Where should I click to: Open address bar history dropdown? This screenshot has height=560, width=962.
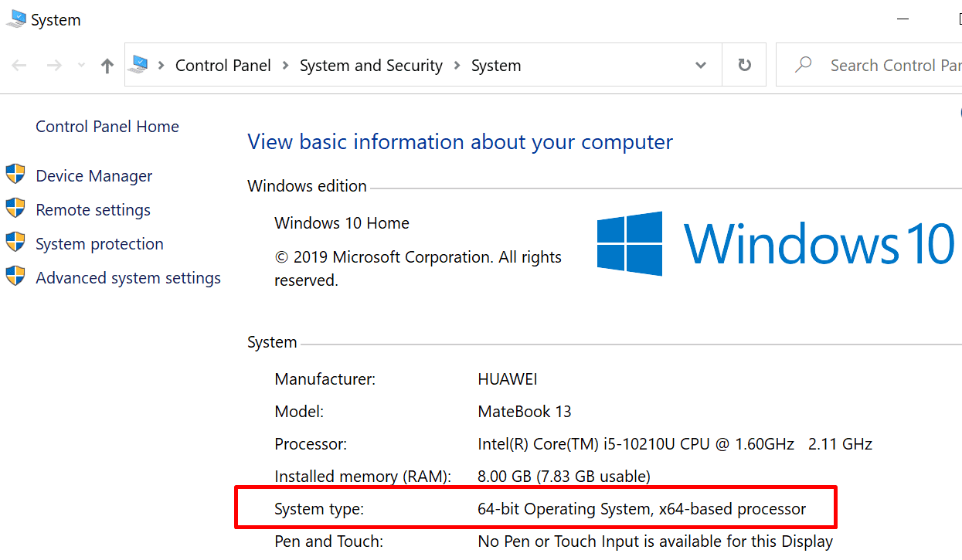tap(701, 66)
